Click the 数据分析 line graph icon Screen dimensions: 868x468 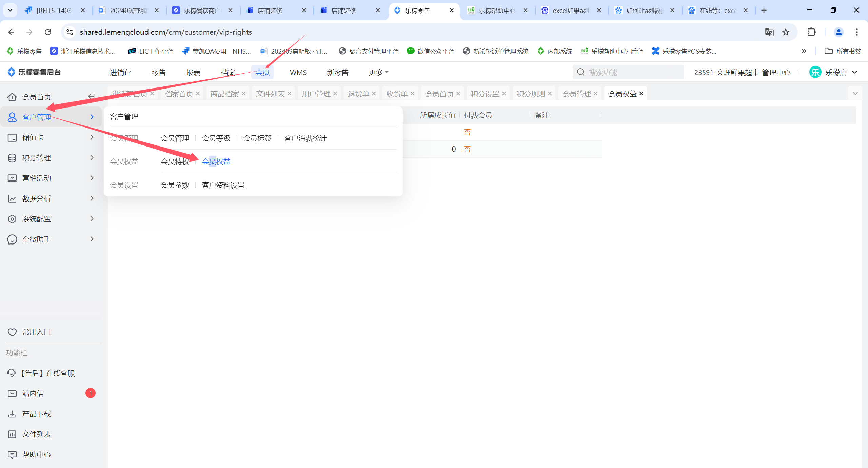(x=12, y=199)
